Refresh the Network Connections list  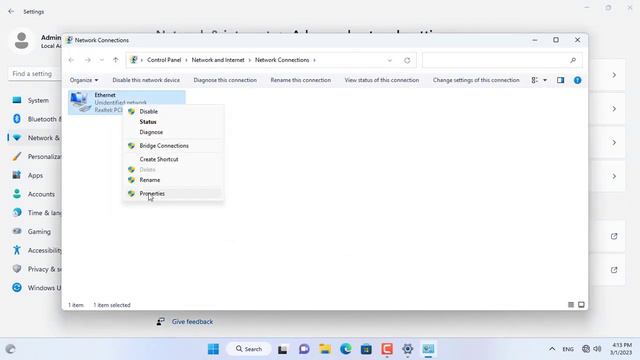pyautogui.click(x=407, y=60)
